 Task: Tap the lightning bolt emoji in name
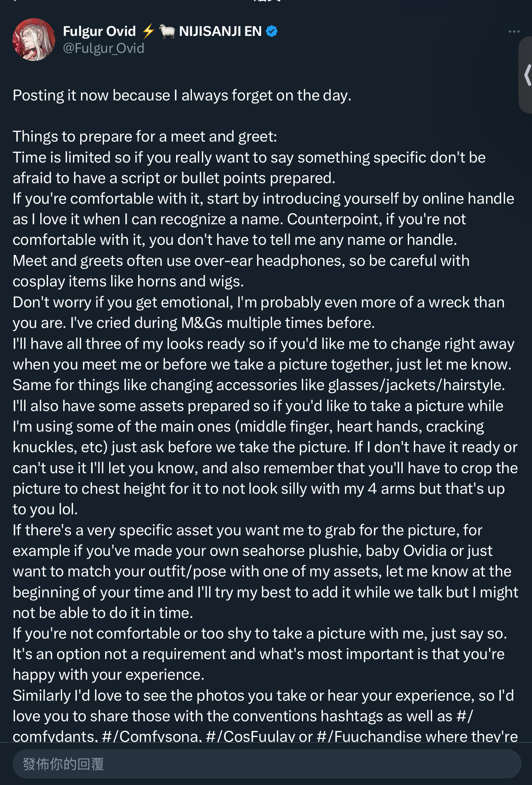point(148,31)
